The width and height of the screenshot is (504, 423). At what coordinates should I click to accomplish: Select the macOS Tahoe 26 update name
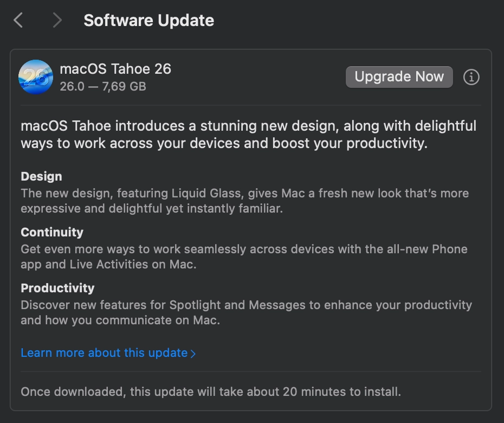(115, 69)
